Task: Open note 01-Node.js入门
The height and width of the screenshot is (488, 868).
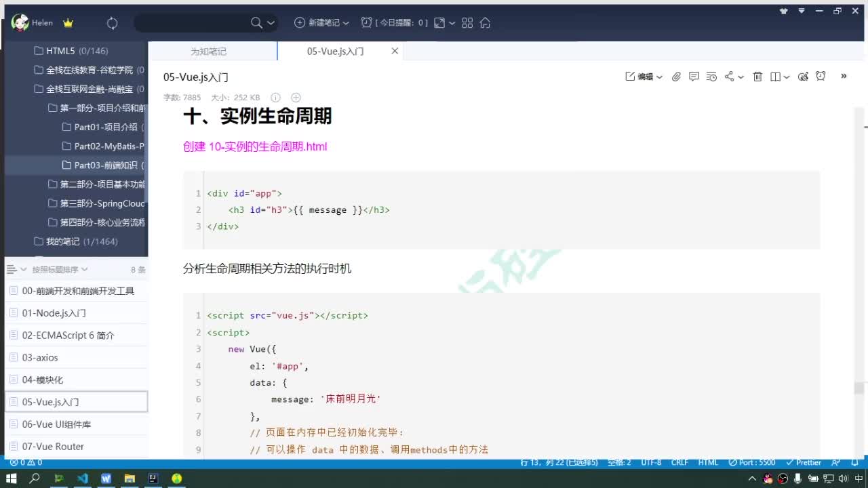Action: point(76,313)
